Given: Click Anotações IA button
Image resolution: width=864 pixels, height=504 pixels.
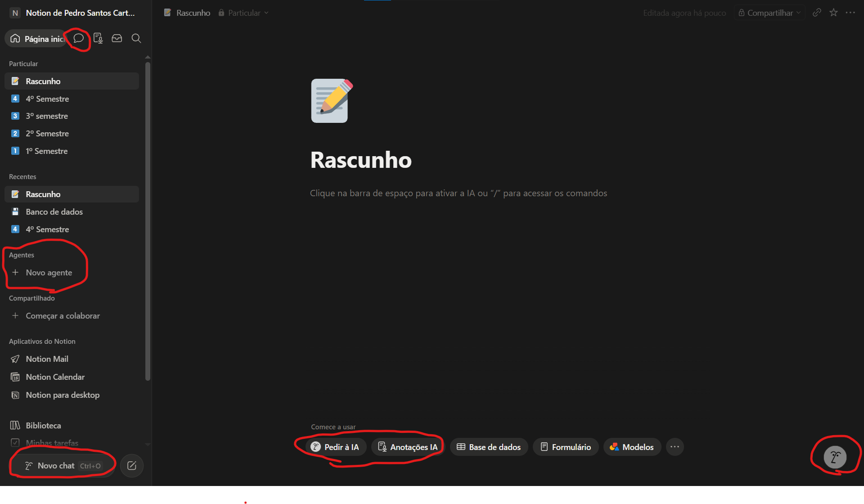Looking at the screenshot, I should pos(408,447).
